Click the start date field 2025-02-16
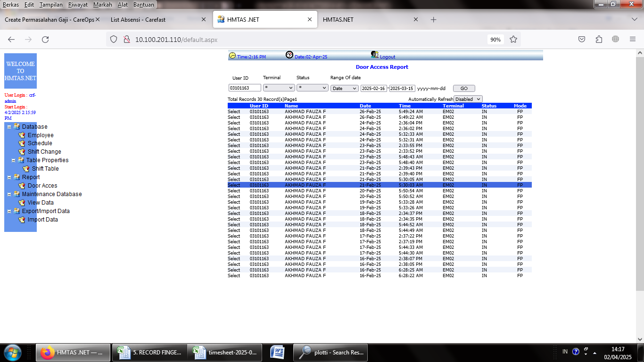644x362 pixels. tap(374, 88)
